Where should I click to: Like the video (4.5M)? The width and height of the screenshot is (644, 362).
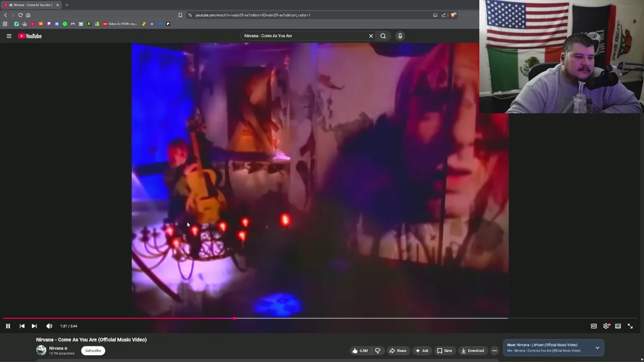[360, 350]
